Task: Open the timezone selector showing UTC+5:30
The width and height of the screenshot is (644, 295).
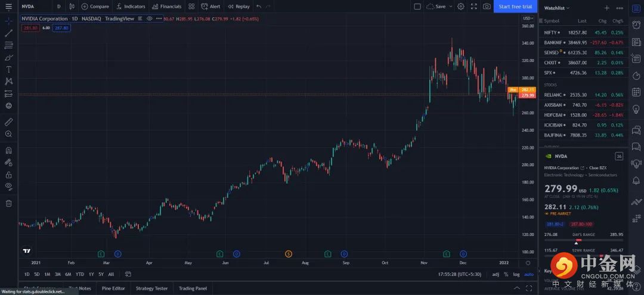Action: pyautogui.click(x=460, y=274)
